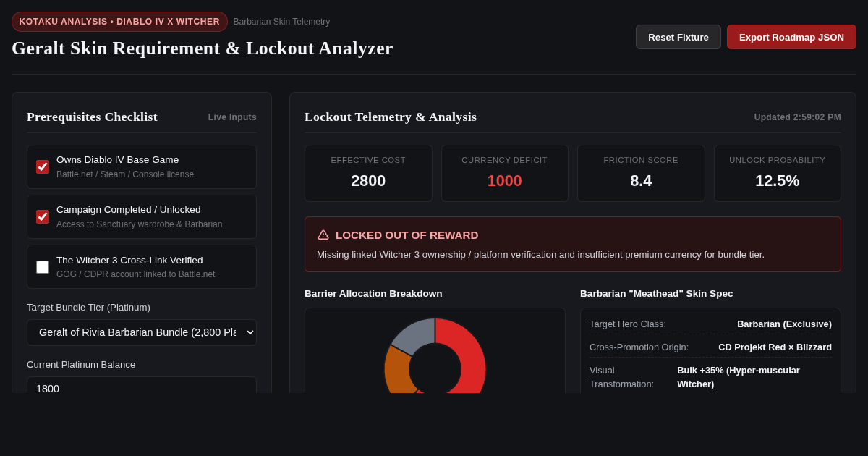Click the LOCKED OUT OF REWARD heading
This screenshot has width=868, height=456.
coord(407,235)
